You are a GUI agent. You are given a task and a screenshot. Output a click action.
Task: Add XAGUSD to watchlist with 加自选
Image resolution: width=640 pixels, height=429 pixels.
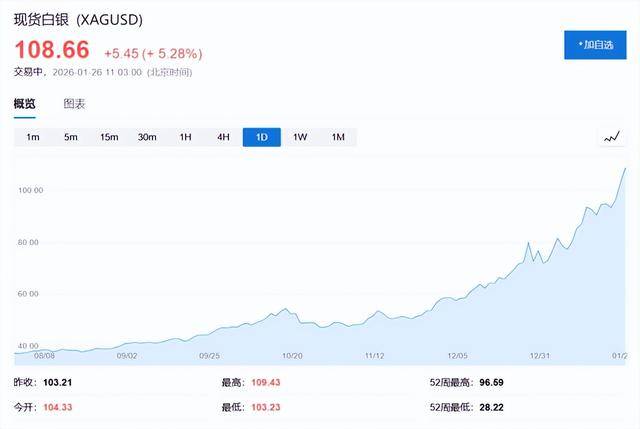click(x=594, y=45)
